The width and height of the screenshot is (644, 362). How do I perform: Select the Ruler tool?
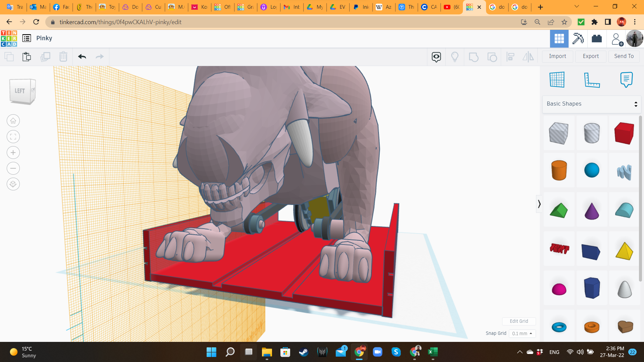coord(592,80)
